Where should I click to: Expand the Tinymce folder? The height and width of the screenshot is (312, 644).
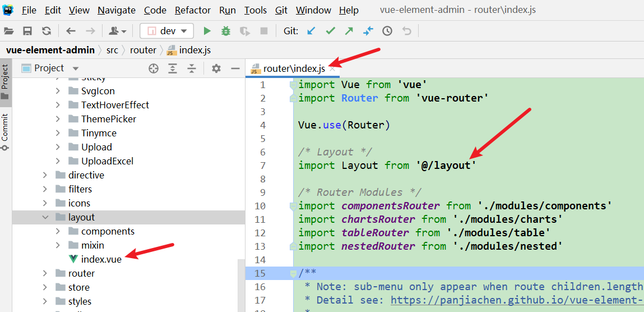[x=58, y=133]
